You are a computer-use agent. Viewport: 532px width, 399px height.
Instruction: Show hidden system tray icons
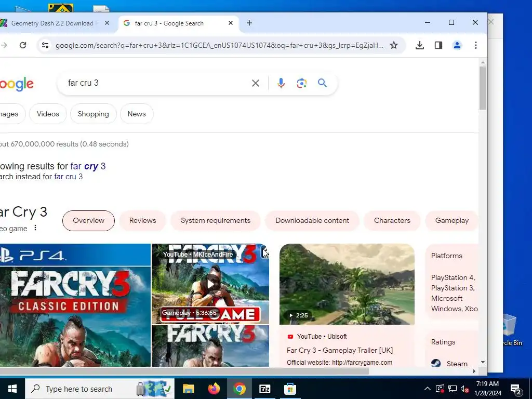pyautogui.click(x=428, y=389)
